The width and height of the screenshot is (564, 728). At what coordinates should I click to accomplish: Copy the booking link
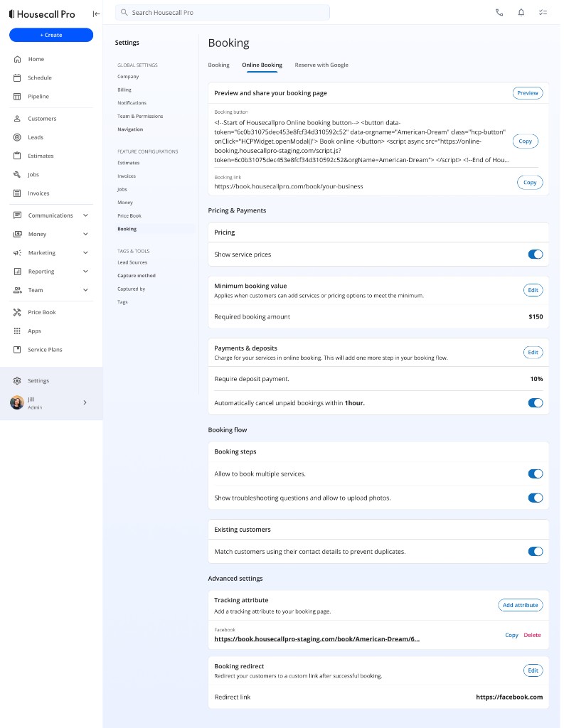(x=530, y=183)
